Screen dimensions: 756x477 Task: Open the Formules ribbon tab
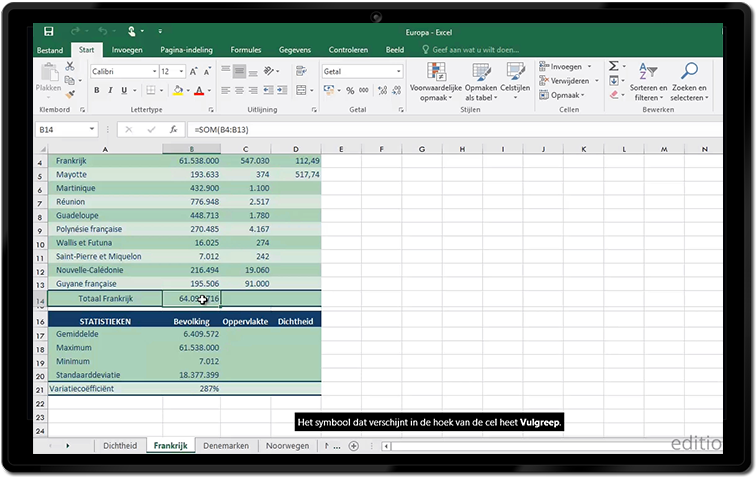point(245,50)
